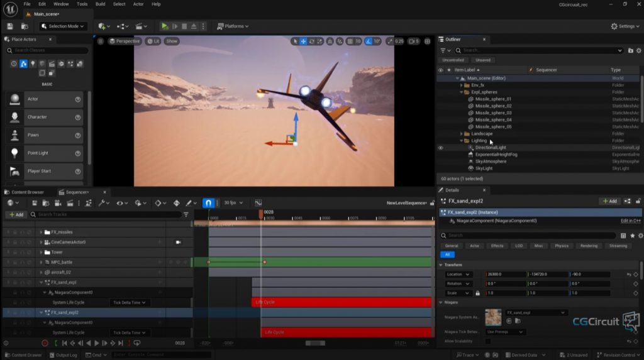Click the Rendering filter button in Details
Image resolution: width=644 pixels, height=360 pixels.
click(x=589, y=246)
